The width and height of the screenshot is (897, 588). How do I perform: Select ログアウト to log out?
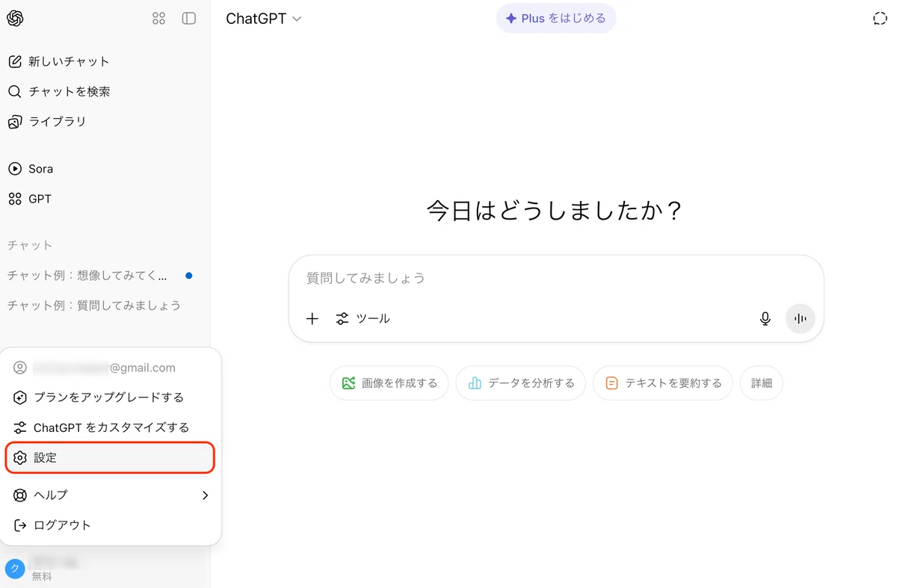point(111,524)
